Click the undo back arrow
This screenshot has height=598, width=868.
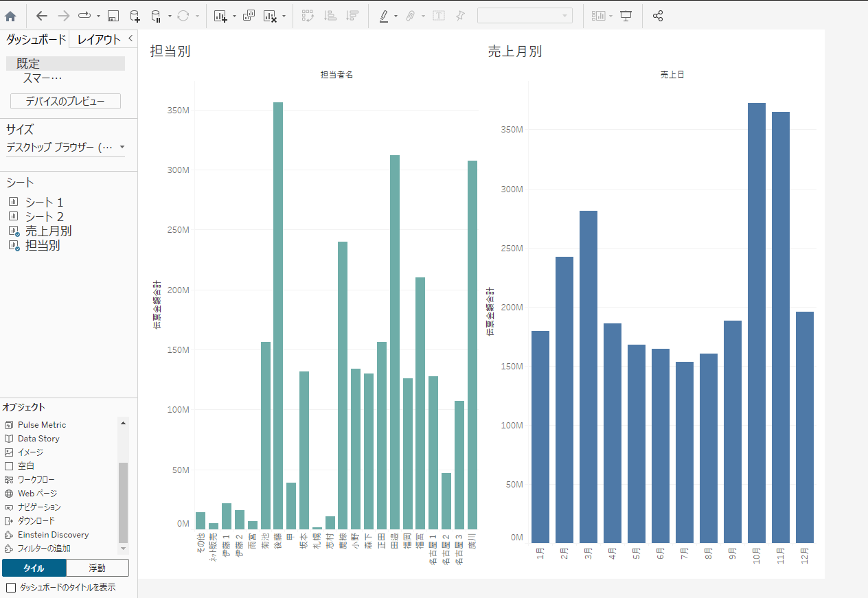tap(42, 16)
